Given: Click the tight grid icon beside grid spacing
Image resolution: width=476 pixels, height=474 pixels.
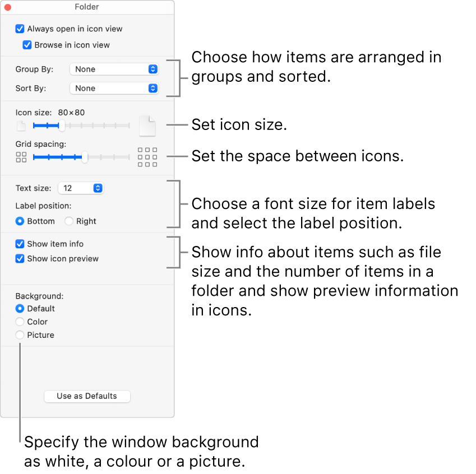Looking at the screenshot, I should [21, 157].
